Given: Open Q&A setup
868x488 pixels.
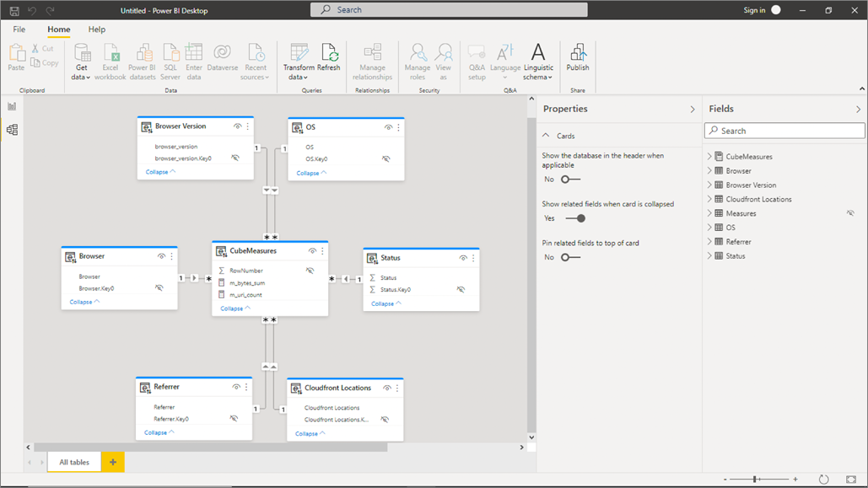Looking at the screenshot, I should 477,62.
